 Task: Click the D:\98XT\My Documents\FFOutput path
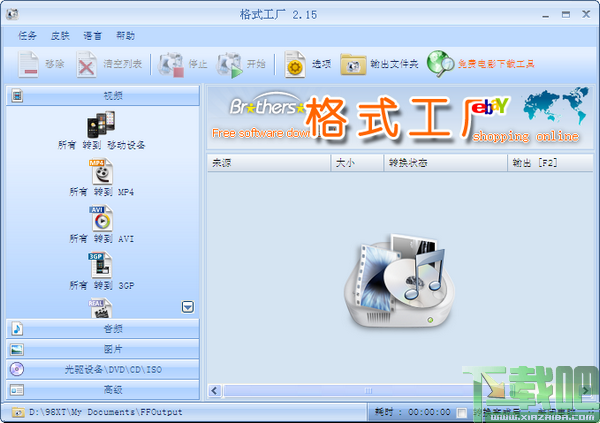click(x=106, y=412)
